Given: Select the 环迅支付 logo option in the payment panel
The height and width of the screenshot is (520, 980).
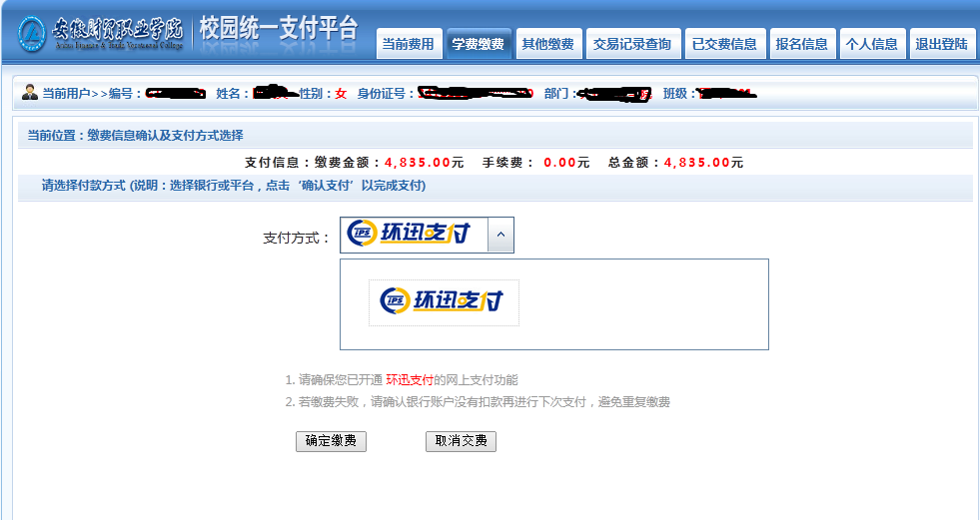Looking at the screenshot, I should click(443, 301).
